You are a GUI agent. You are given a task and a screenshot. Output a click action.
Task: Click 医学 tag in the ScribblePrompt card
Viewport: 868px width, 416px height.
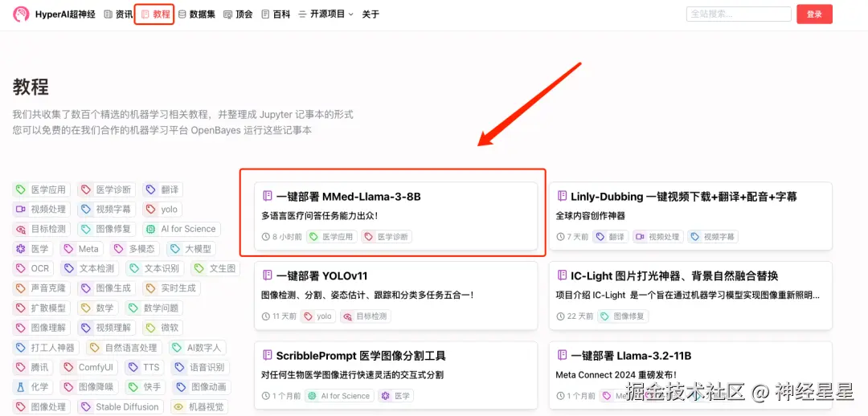pos(395,396)
